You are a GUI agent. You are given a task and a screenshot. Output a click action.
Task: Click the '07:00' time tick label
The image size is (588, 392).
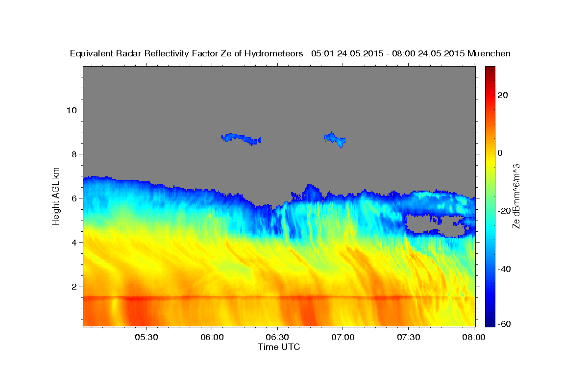(x=343, y=337)
